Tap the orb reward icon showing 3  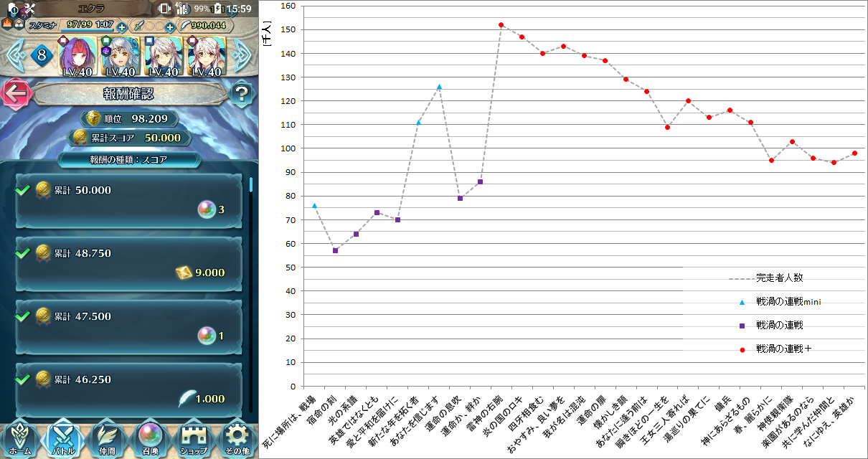[x=206, y=209]
